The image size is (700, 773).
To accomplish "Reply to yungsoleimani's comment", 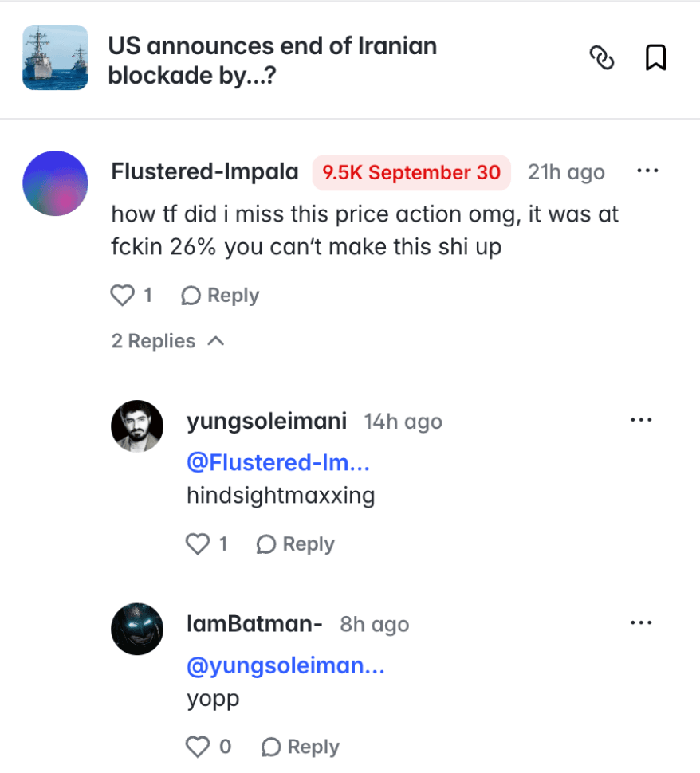I will coord(295,543).
